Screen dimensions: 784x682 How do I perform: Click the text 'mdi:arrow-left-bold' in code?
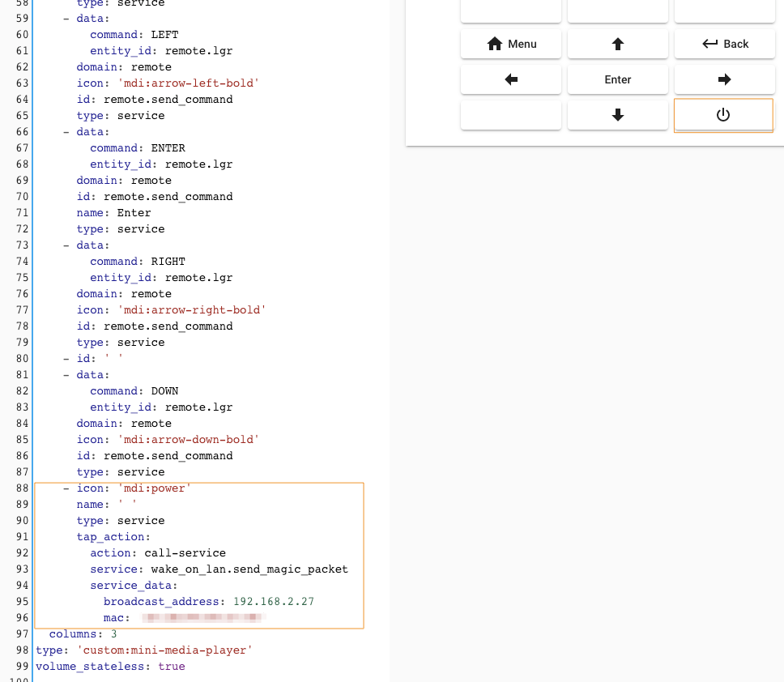tap(189, 83)
